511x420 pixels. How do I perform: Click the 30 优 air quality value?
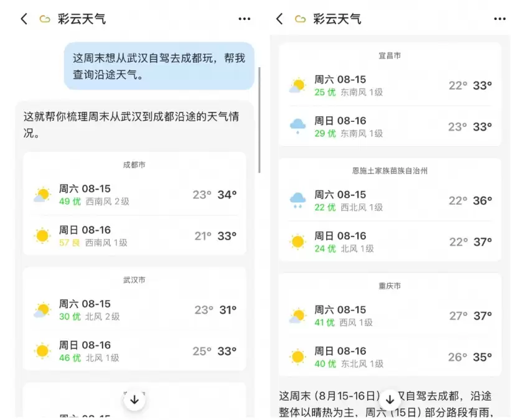(x=70, y=316)
